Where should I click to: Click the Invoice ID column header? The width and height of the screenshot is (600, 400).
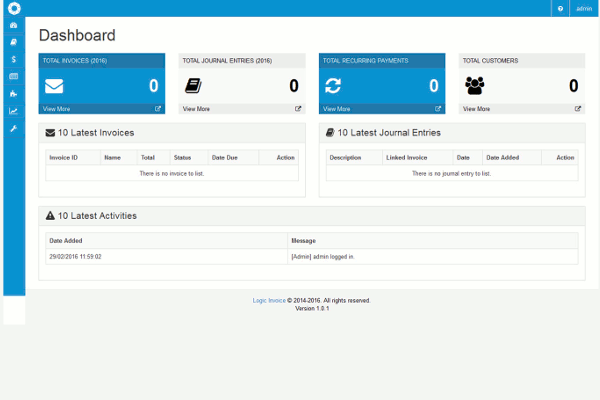pyautogui.click(x=64, y=157)
